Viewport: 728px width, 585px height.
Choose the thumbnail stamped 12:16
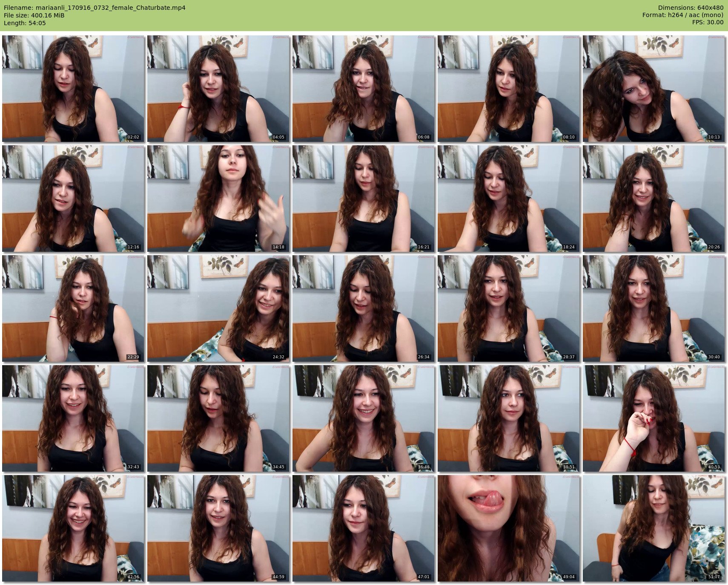pyautogui.click(x=73, y=199)
